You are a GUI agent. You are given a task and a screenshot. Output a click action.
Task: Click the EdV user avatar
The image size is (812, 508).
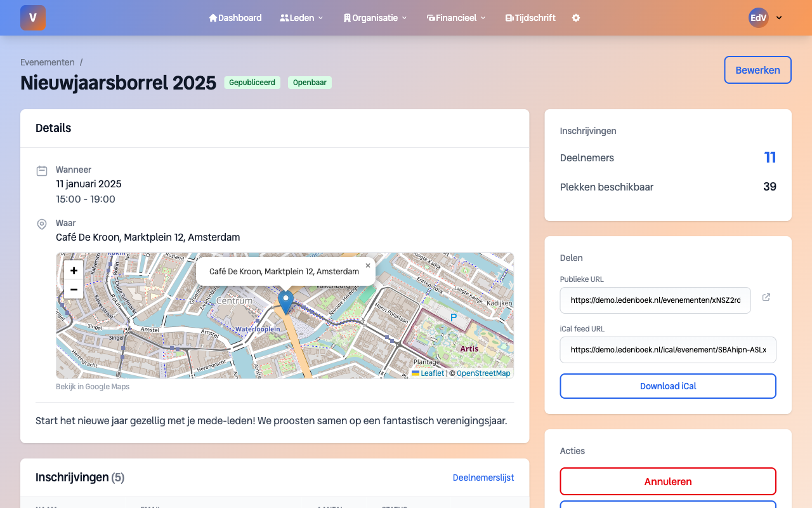pos(758,18)
